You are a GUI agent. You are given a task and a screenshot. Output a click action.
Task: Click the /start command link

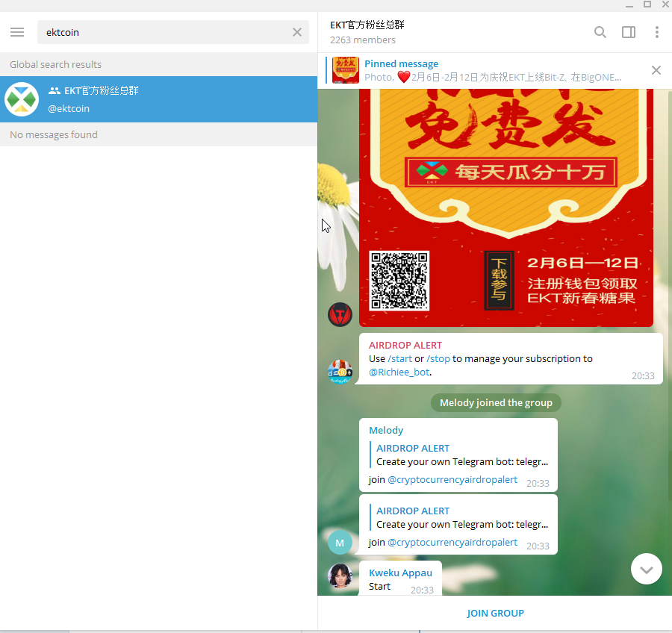point(399,359)
